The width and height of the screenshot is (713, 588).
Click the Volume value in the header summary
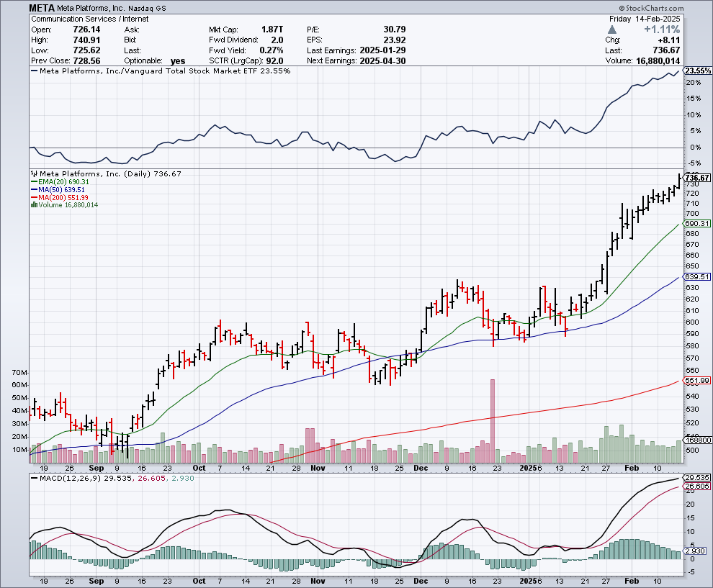click(x=658, y=61)
